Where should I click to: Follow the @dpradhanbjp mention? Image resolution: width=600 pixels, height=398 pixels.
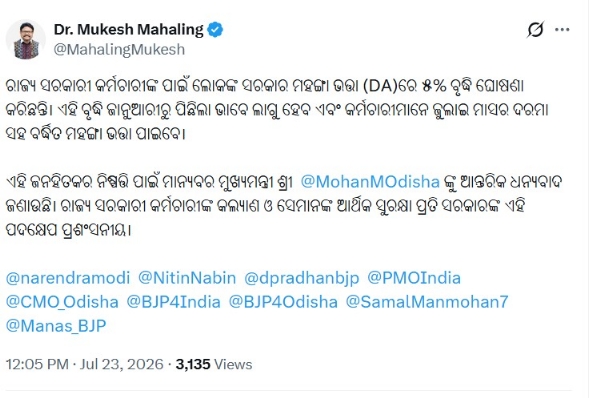tap(302, 278)
